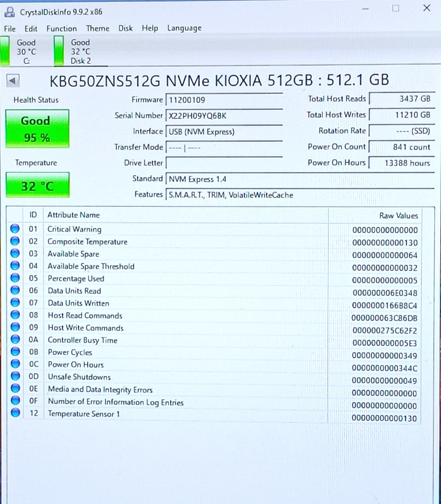This screenshot has width=441, height=504.
Task: Click the Transfer Mode field
Action: click(224, 147)
